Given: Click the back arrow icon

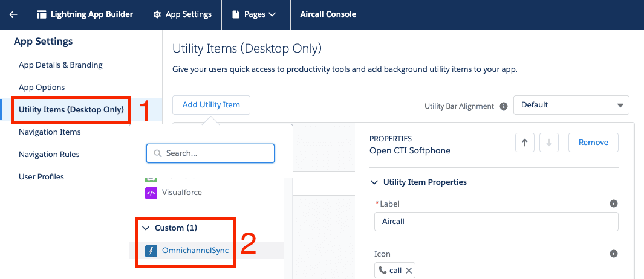Looking at the screenshot, I should pyautogui.click(x=13, y=14).
